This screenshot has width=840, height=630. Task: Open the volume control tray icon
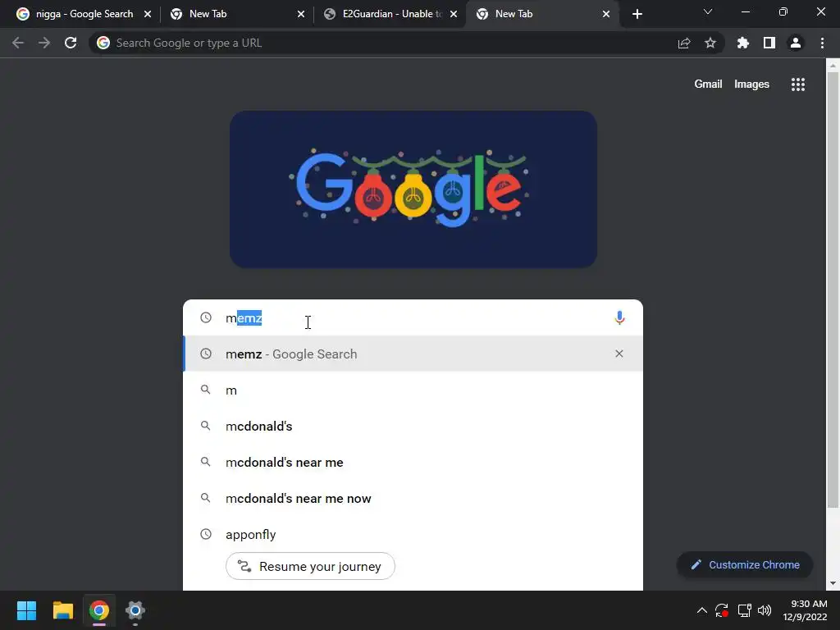click(765, 610)
